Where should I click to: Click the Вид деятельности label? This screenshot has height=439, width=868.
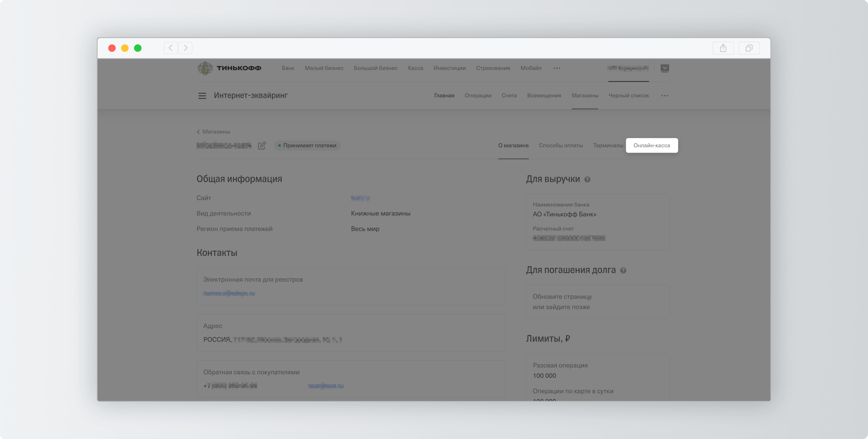pyautogui.click(x=223, y=213)
